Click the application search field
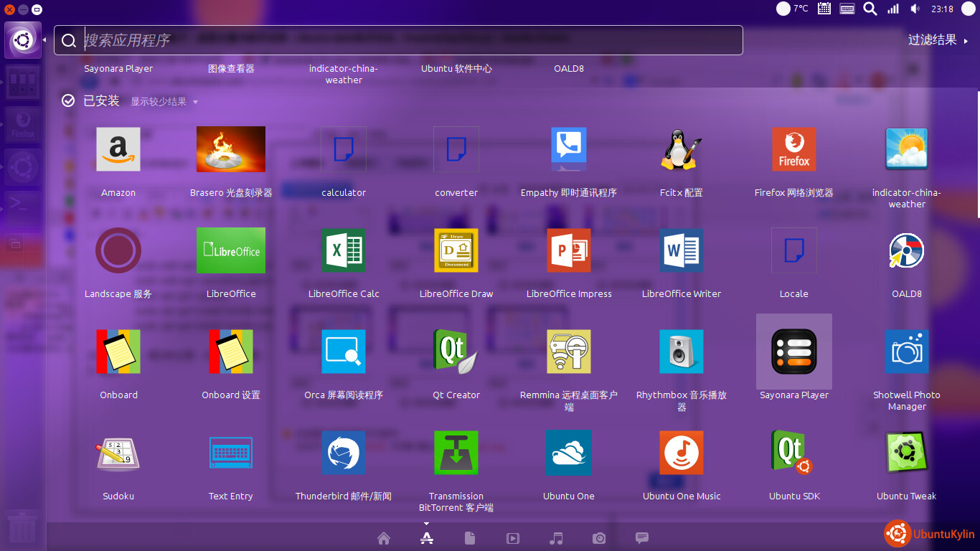 (398, 40)
